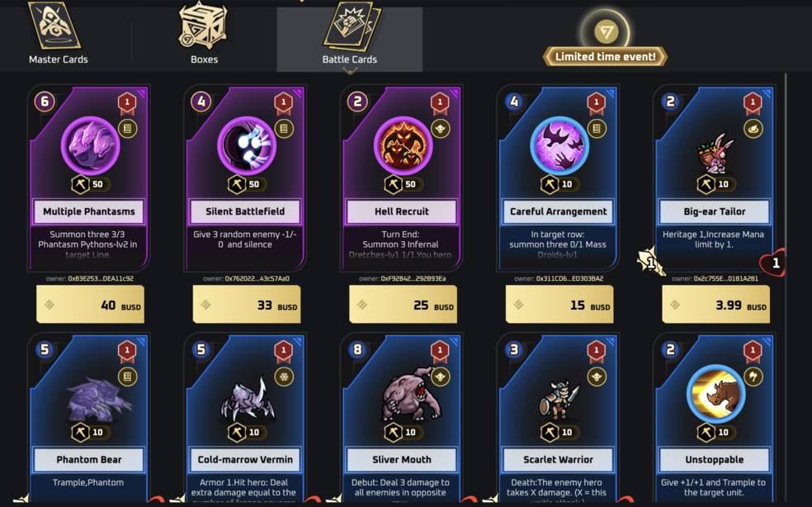Click the Silent Battlefield ghost artwork icon

247,145
